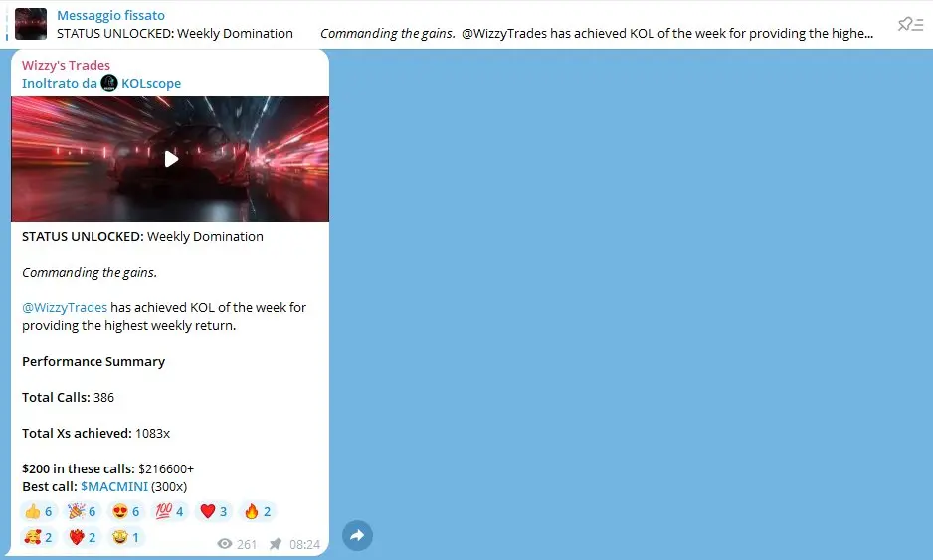Image resolution: width=933 pixels, height=560 pixels.
Task: Open the @WizzyTrades mention link
Action: coord(65,307)
